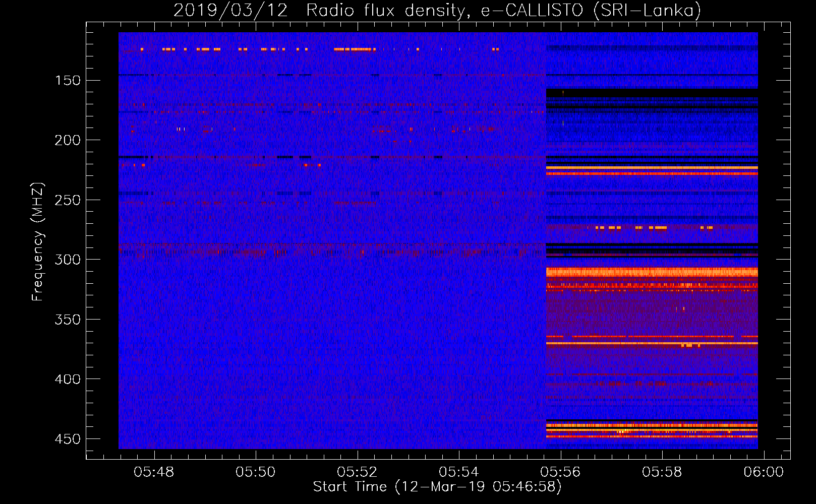Click the 05:52 time tick label
The height and width of the screenshot is (504, 816).
click(357, 472)
